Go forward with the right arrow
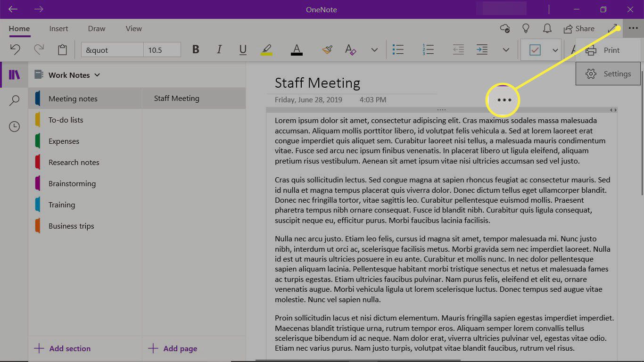Image resolution: width=644 pixels, height=362 pixels. click(39, 9)
